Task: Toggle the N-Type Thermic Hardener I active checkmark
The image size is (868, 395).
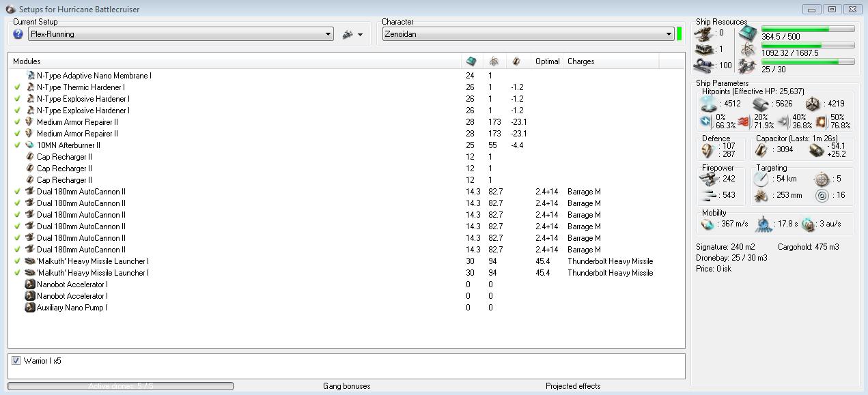Action: pos(18,87)
